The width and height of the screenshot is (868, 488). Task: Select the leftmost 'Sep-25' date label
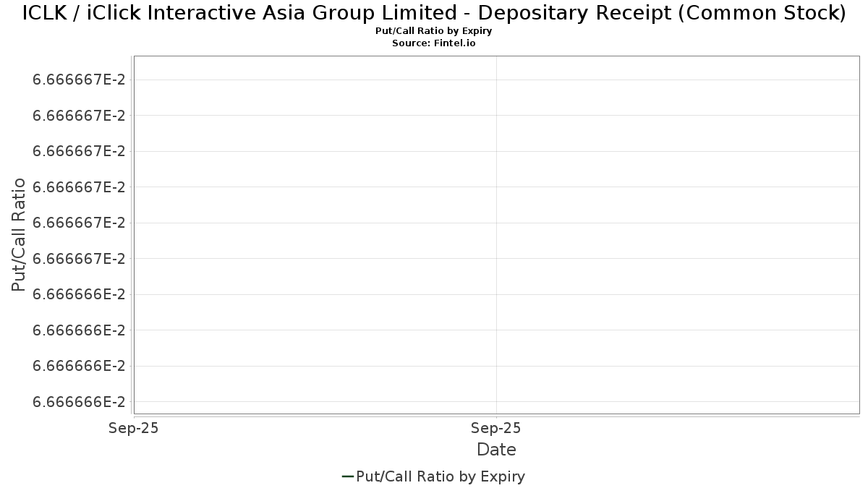tap(133, 428)
